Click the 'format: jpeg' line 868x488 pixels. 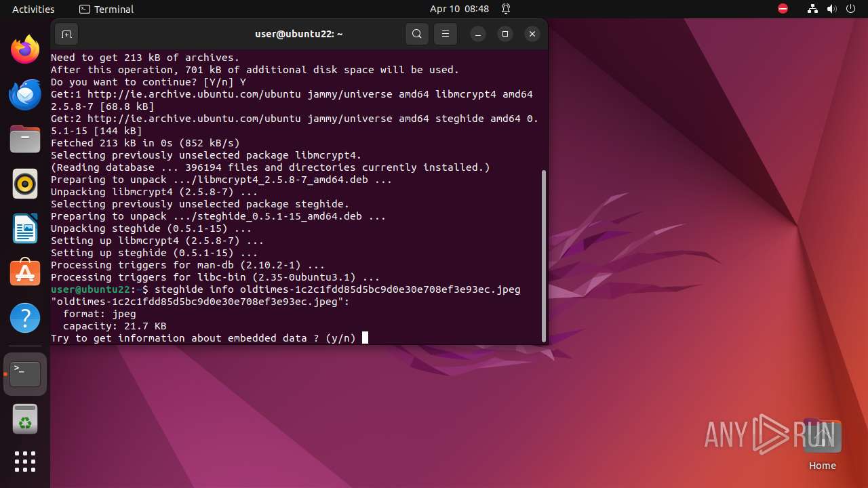tap(100, 314)
